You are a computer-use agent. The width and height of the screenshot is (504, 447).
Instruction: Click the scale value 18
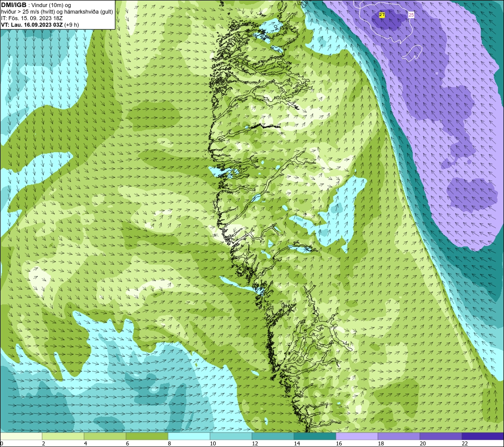coord(381,443)
